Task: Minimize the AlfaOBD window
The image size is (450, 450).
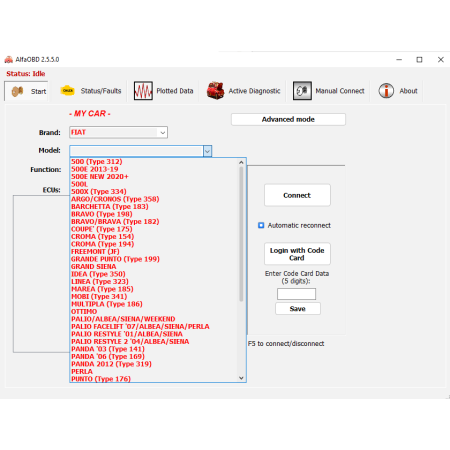Action: 399,60
